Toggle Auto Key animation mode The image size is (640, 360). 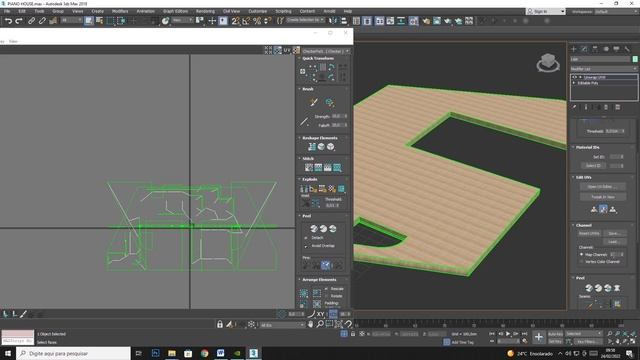point(555,334)
